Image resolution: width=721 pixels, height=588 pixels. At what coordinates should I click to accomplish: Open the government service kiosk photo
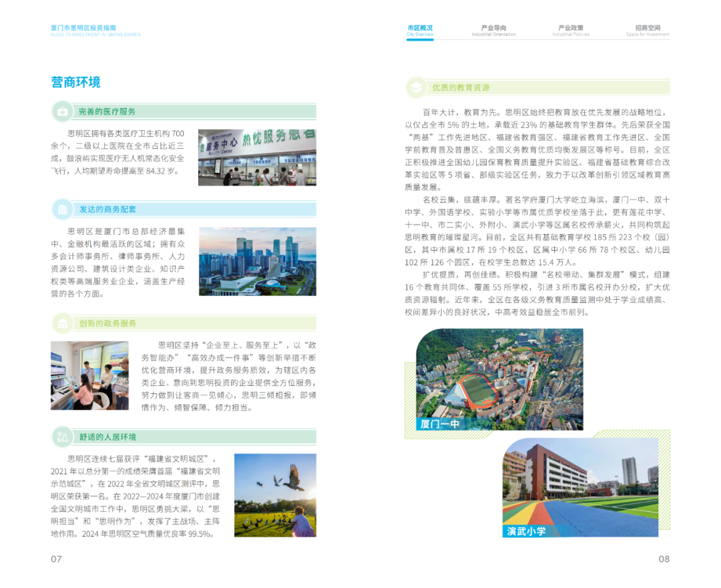90,375
